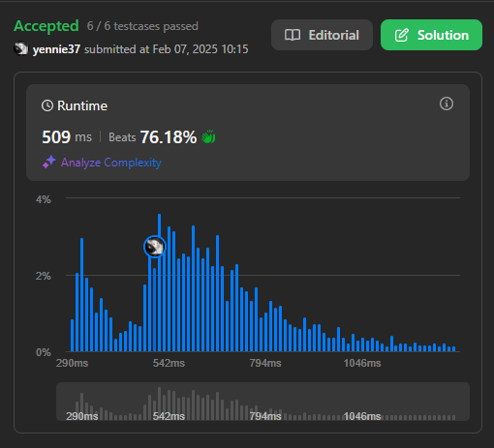Click the clapping hands icon
The height and width of the screenshot is (448, 494).
[208, 137]
